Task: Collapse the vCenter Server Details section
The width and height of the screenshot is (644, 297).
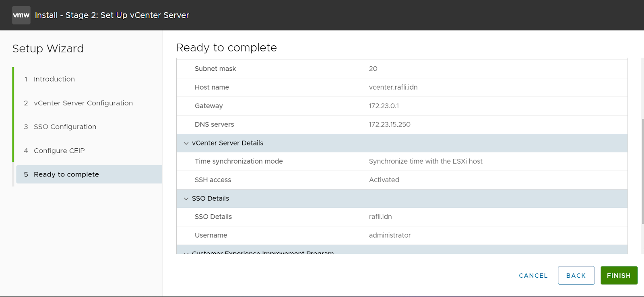Action: (186, 143)
